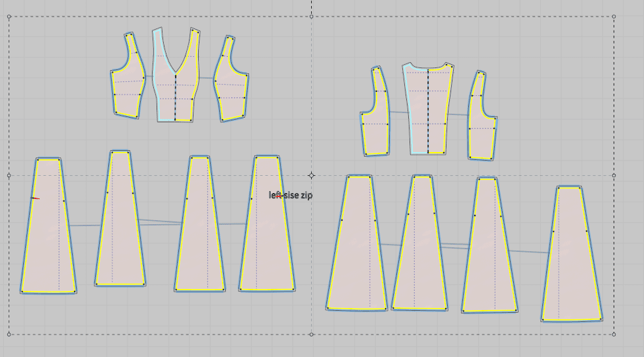Click the center crosshair pivot of the selection
Image resolution: width=644 pixels, height=357 pixels.
pos(312,175)
